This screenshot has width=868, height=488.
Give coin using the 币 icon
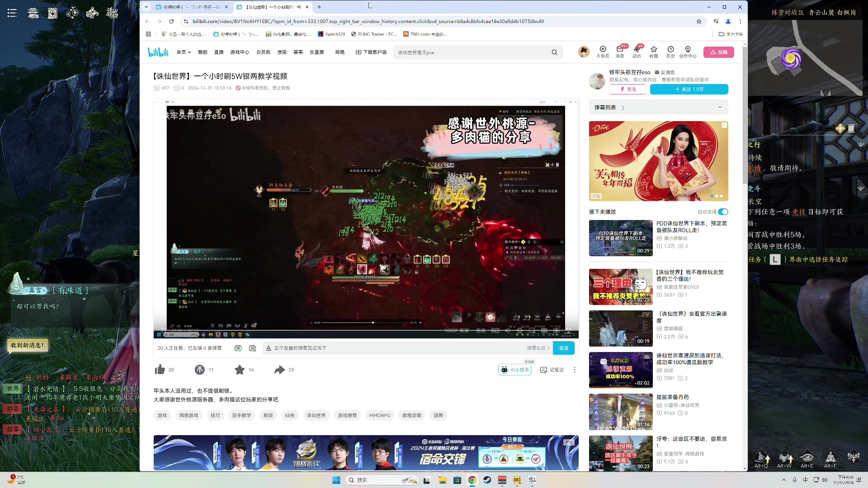pos(200,370)
